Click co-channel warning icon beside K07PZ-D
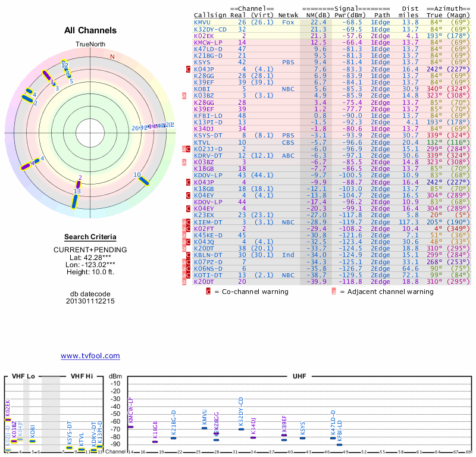Viewport: 476px width, 457px height. tap(188, 261)
